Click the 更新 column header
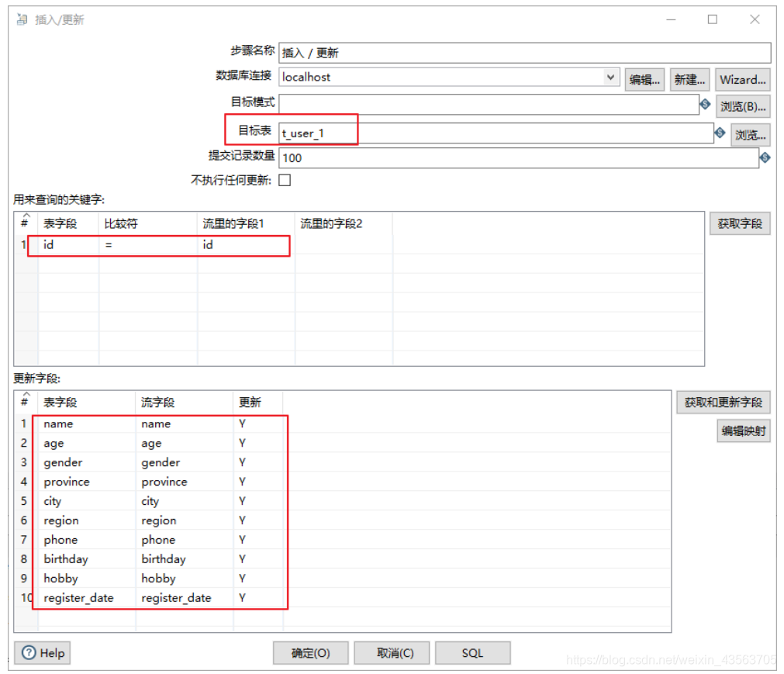The width and height of the screenshot is (784, 674). [x=258, y=402]
